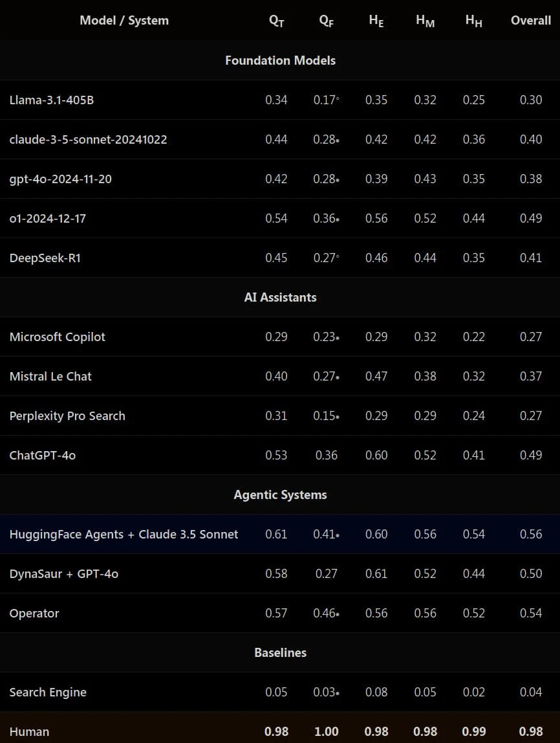
Task: Click the Perplexity Pro Search row label
Action: pos(67,416)
